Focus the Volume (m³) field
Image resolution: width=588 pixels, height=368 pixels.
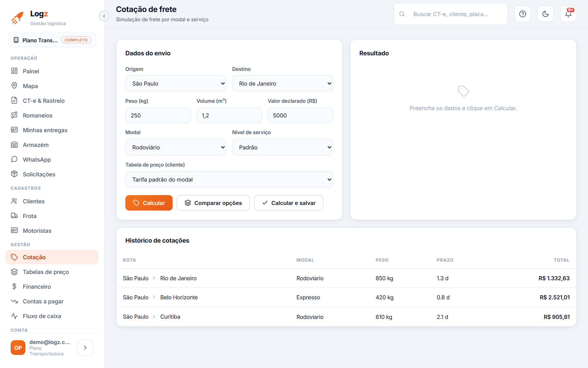tap(229, 115)
